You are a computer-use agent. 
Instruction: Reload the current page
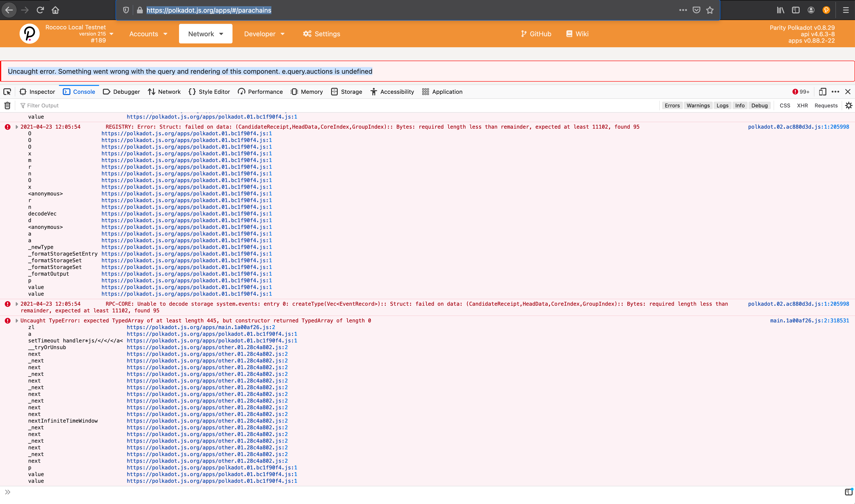[40, 10]
